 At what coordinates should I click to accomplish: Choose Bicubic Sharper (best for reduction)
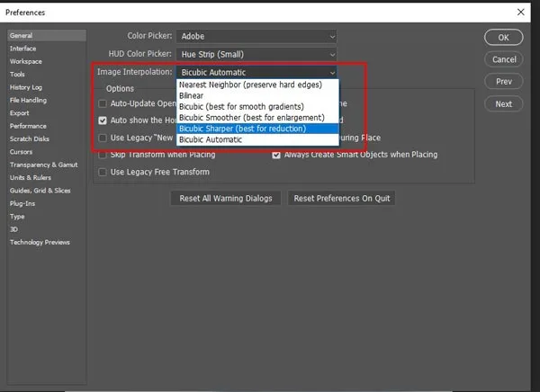pyautogui.click(x=242, y=129)
